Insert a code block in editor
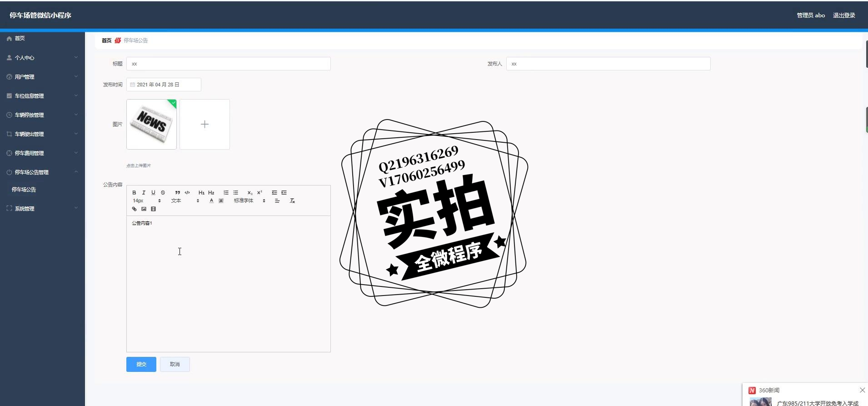This screenshot has height=406, width=868. [x=187, y=193]
